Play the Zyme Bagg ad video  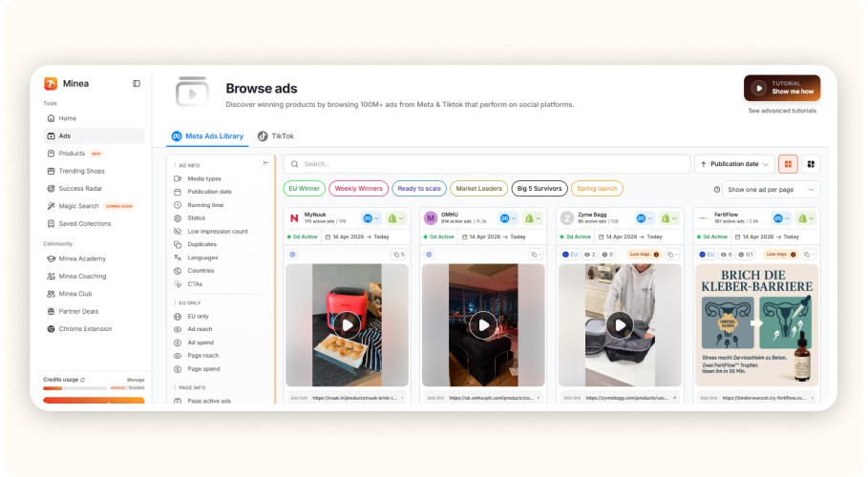(620, 325)
